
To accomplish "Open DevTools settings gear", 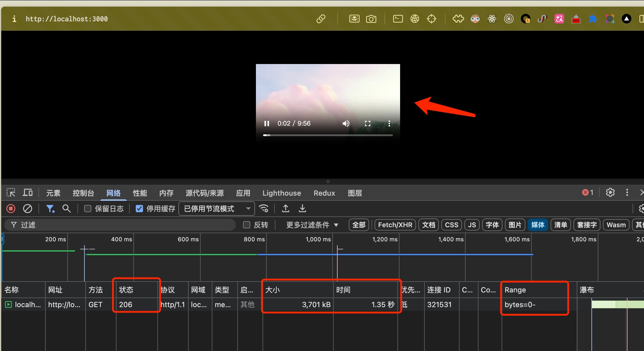I will pyautogui.click(x=610, y=193).
